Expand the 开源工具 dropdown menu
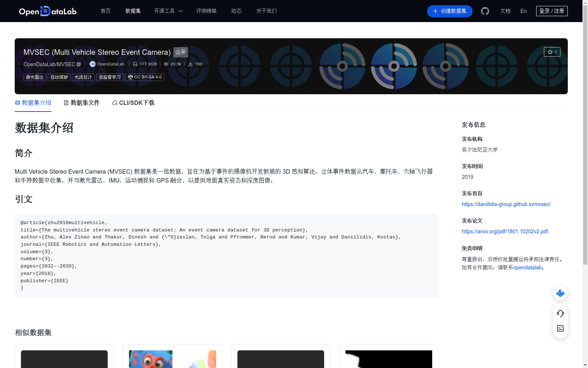This screenshot has height=368, width=588. click(168, 11)
